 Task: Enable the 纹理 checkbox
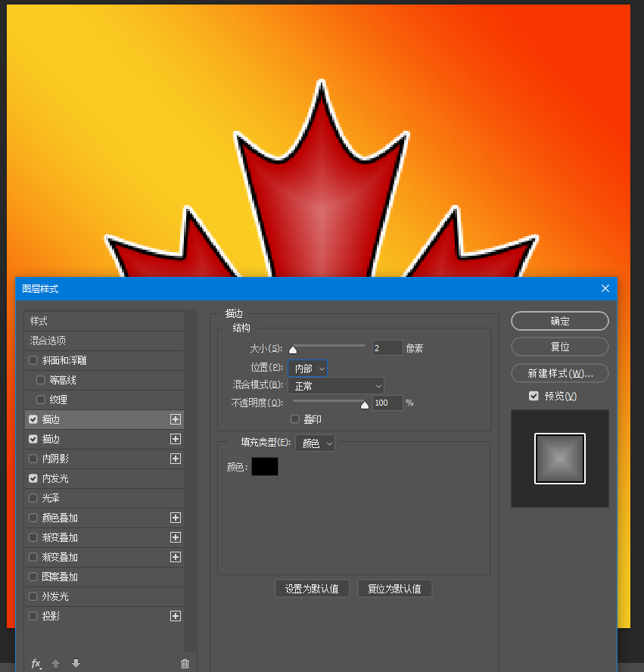[41, 400]
